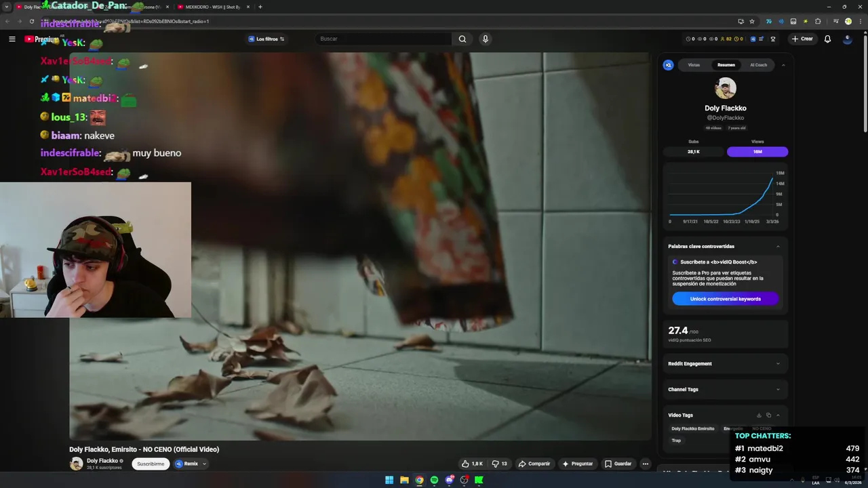Open Discord from the taskbar
Screen dimensions: 868x488
click(x=450, y=480)
